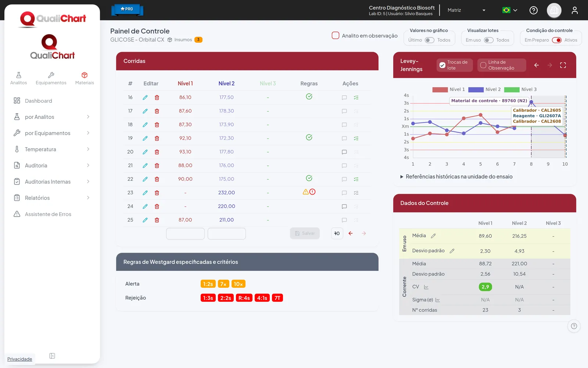Go to previous Levey-Jennings chart page

[x=537, y=65]
